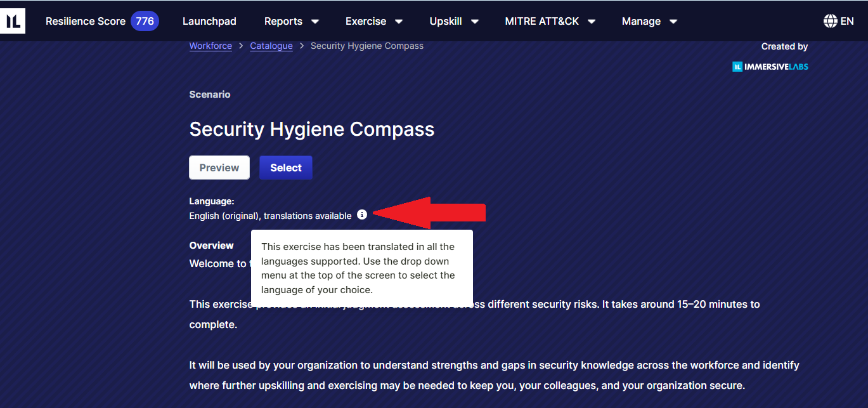
Task: Expand the Exercise dropdown arrow
Action: click(x=399, y=22)
